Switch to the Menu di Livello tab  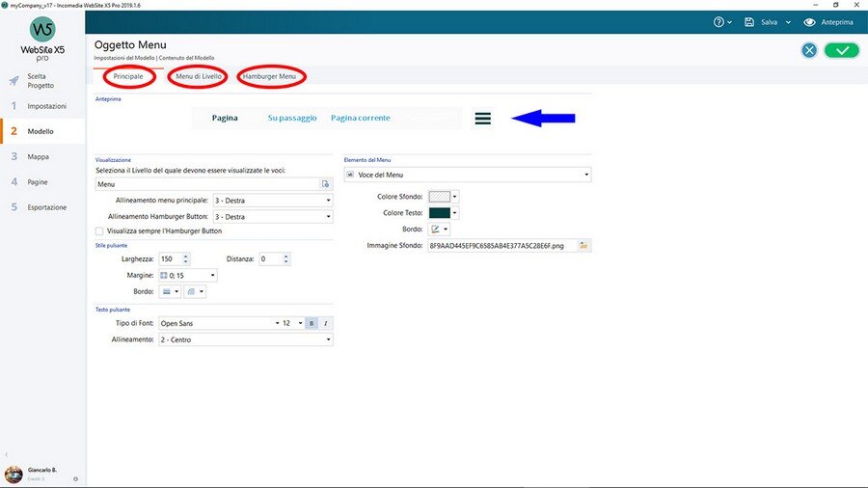tap(198, 76)
